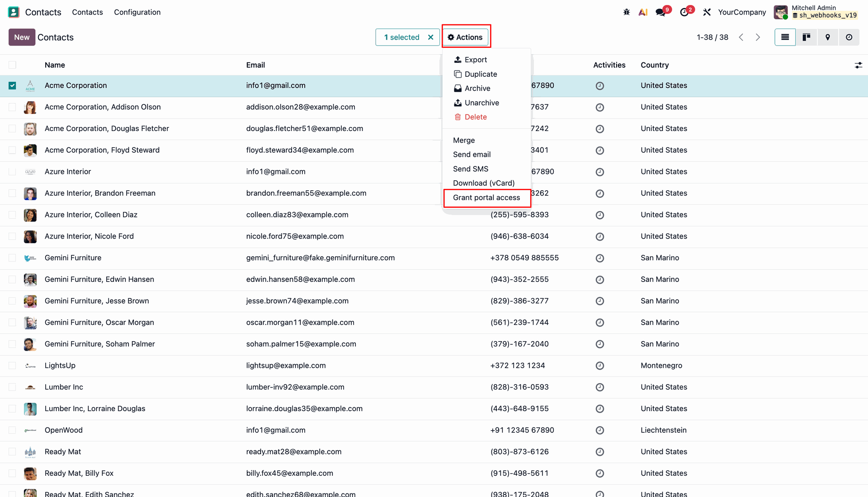Open Mitchell Admin user menu
Image resolution: width=868 pixels, height=497 pixels.
click(816, 12)
